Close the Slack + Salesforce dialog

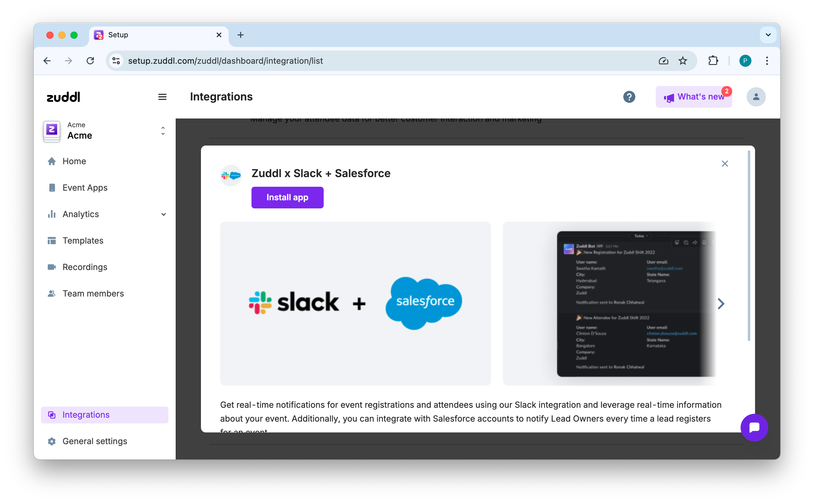(724, 164)
